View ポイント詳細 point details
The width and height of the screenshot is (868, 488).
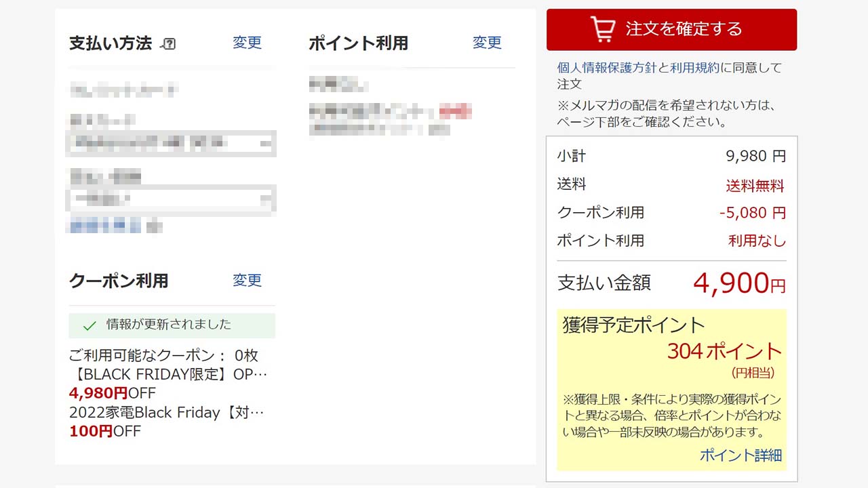[x=741, y=455]
